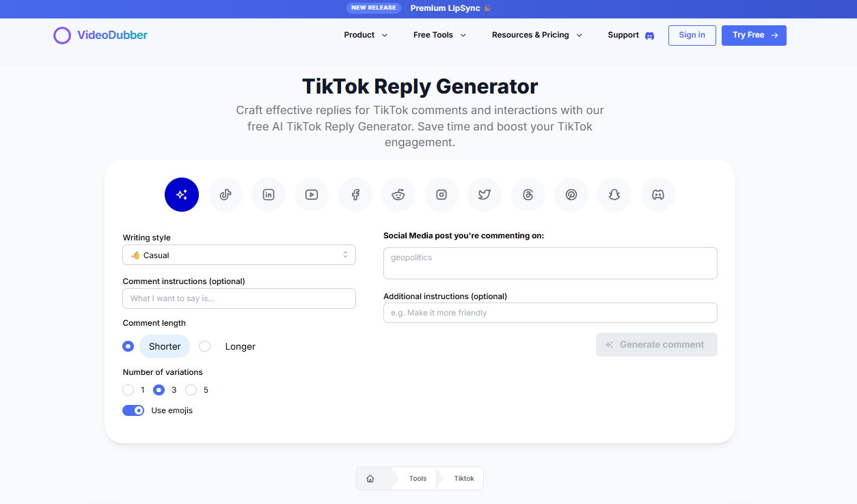Select the Instagram platform icon
The image size is (857, 504).
coord(441,195)
